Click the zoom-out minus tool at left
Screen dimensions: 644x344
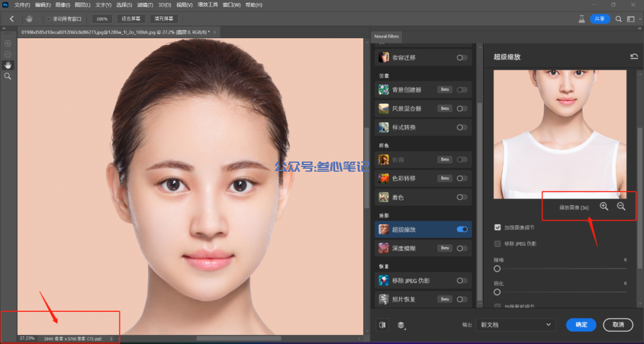click(x=8, y=54)
